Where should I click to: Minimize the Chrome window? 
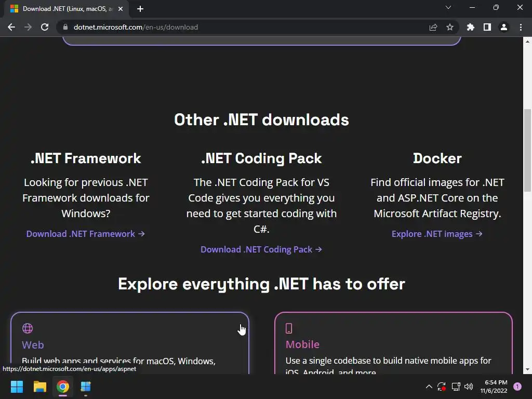472,7
